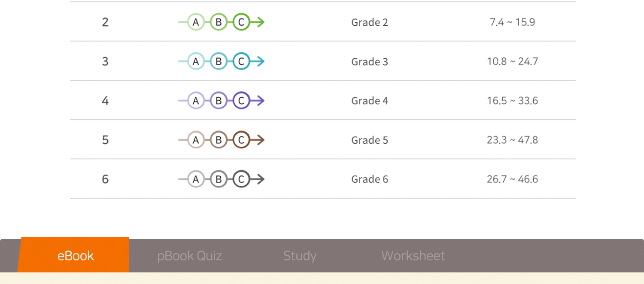Image resolution: width=644 pixels, height=284 pixels.
Task: Click the teal B circle in row 3
Action: pyautogui.click(x=219, y=62)
